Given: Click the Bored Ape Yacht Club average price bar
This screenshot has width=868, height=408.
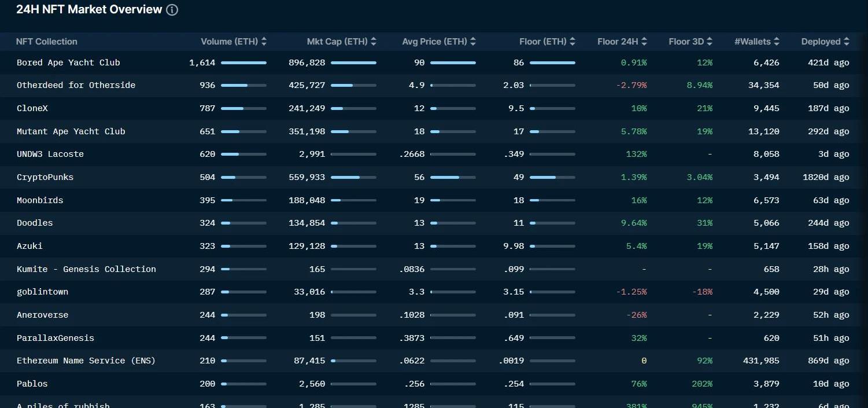Looking at the screenshot, I should (x=453, y=63).
